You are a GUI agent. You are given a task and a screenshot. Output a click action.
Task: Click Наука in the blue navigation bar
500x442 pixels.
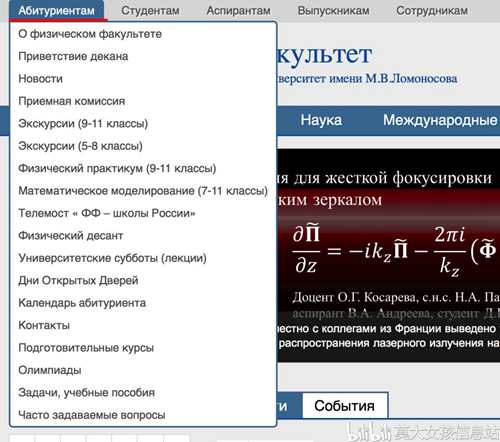tap(321, 120)
